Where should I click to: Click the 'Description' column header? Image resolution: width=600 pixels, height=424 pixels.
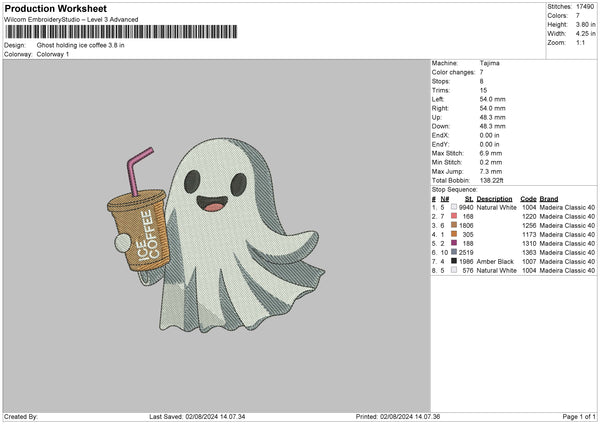(494, 199)
